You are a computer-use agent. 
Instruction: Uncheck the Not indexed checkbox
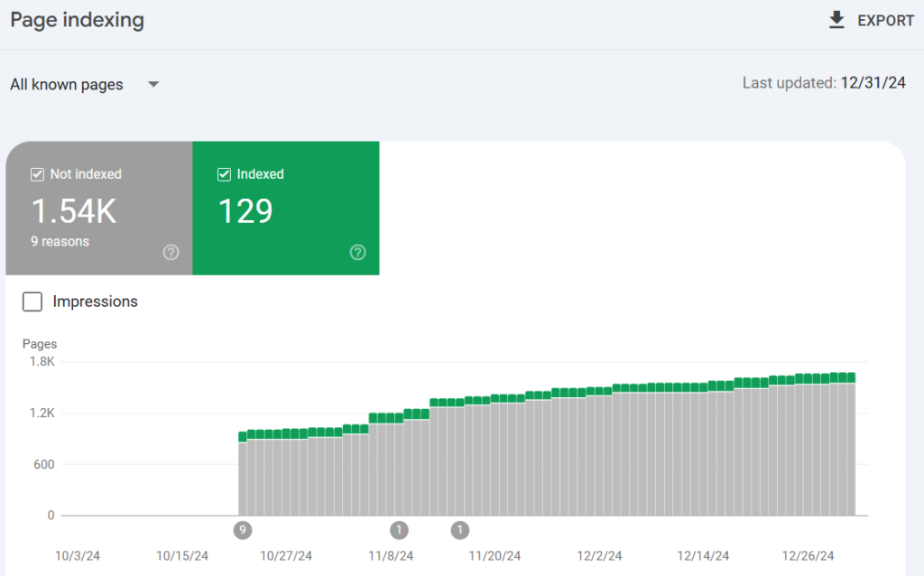37,174
